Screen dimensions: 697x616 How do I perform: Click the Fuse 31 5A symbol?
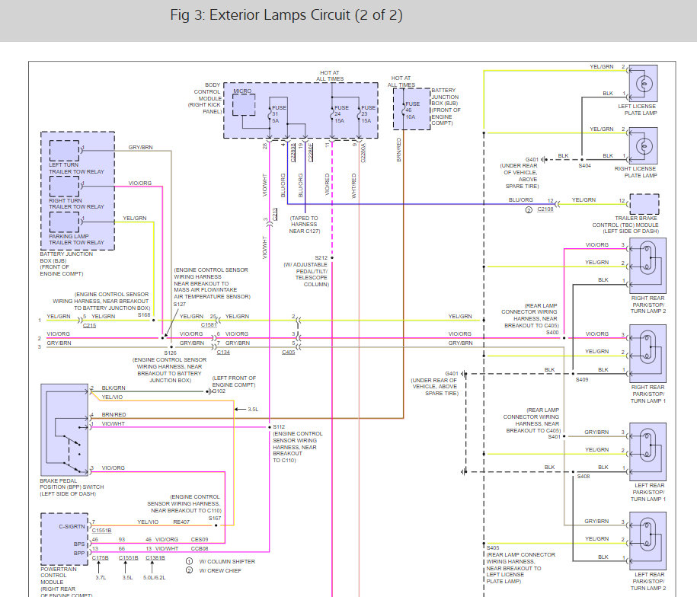pyautogui.click(x=270, y=114)
